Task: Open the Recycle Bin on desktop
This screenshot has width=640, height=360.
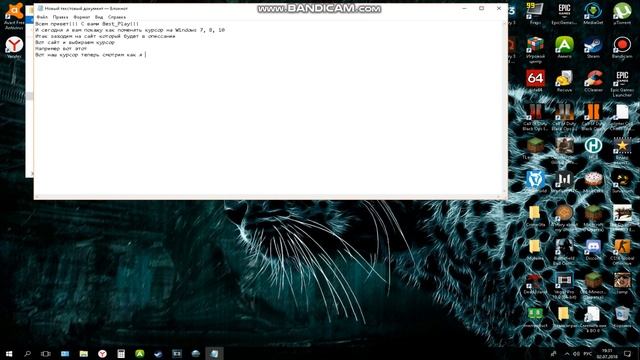Action: pos(622,316)
